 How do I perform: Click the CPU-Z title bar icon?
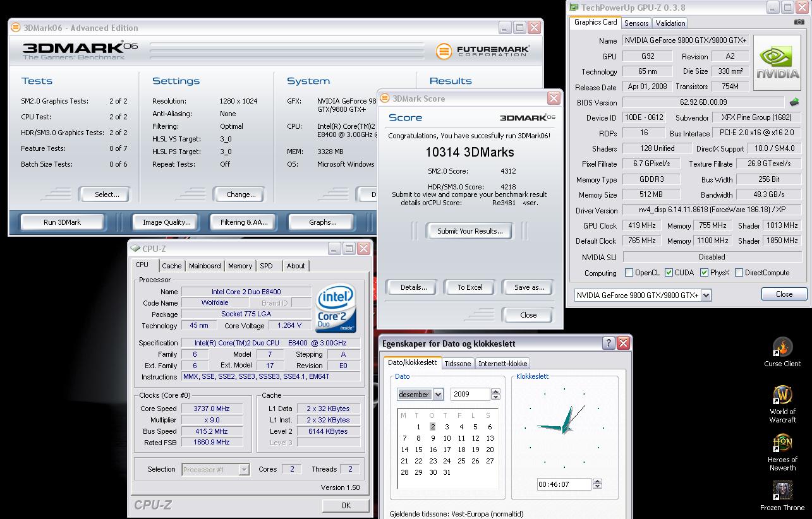(135, 249)
